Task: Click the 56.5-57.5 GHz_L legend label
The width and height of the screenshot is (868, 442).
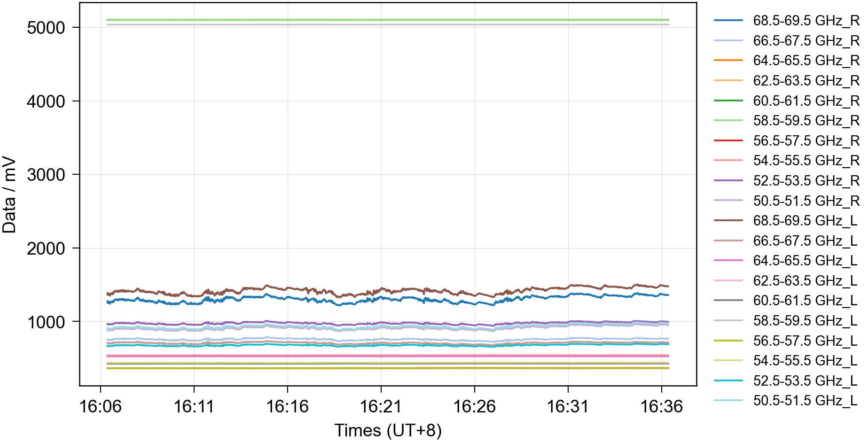Action: 805,341
